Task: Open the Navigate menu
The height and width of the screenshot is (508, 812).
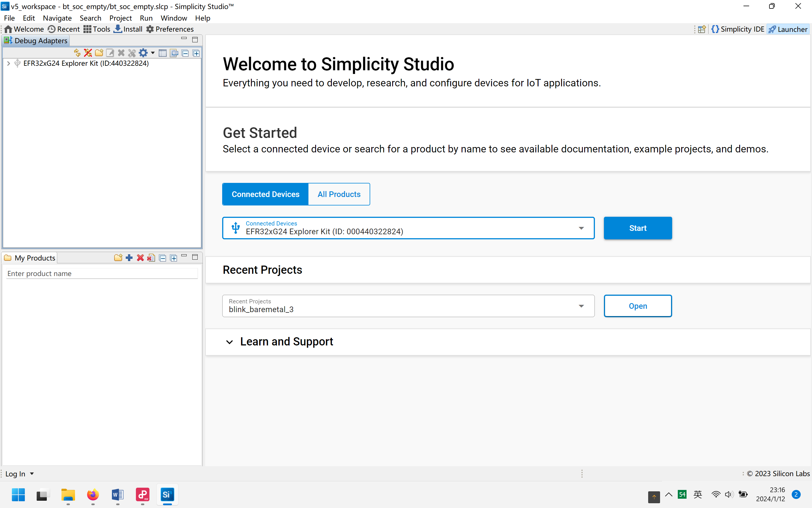Action: pyautogui.click(x=58, y=18)
